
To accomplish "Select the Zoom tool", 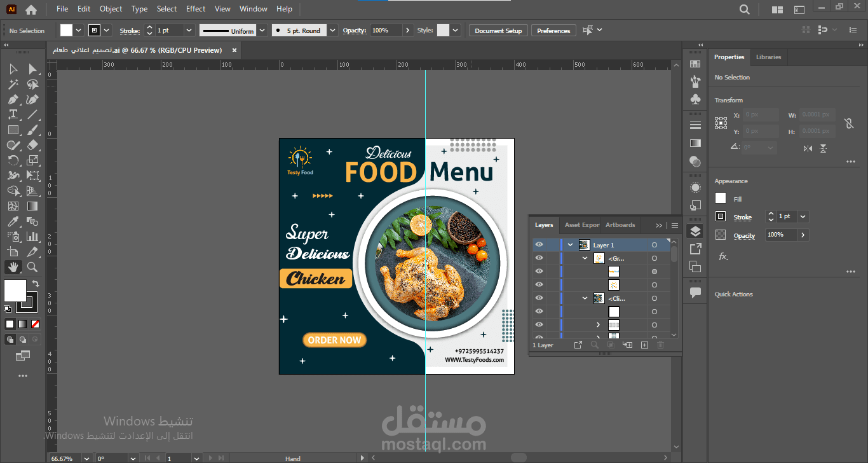I will pyautogui.click(x=32, y=267).
